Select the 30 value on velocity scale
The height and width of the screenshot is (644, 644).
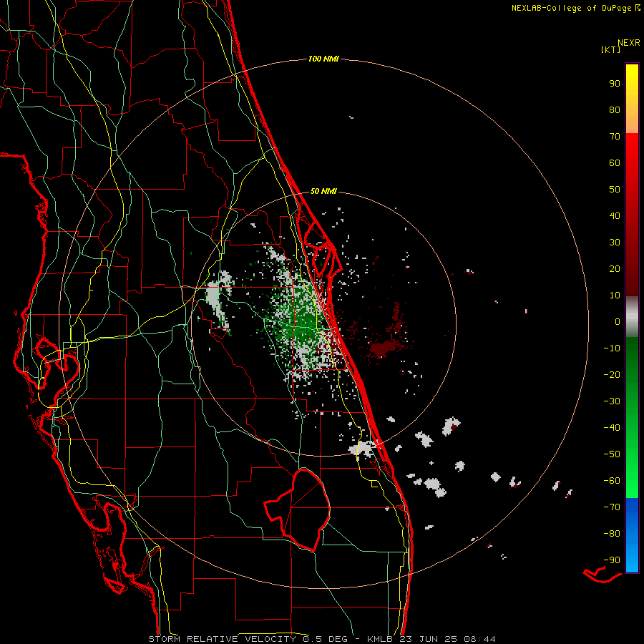pos(615,243)
